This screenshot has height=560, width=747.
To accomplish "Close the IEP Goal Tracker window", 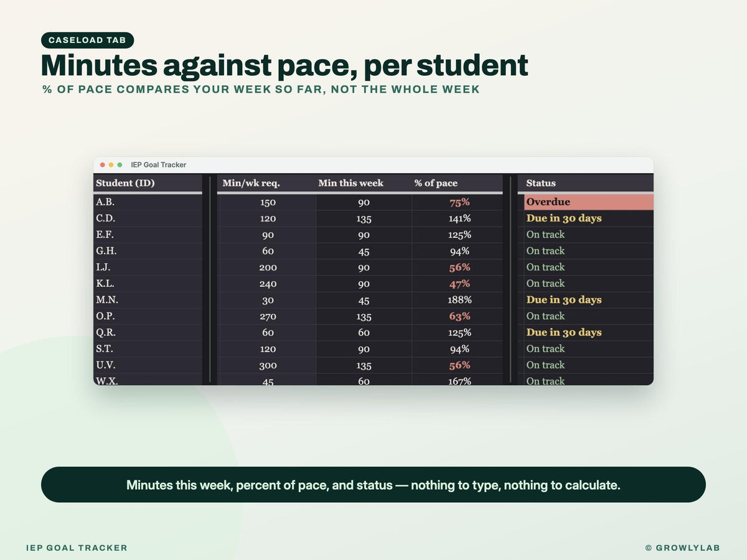I will pos(103,165).
